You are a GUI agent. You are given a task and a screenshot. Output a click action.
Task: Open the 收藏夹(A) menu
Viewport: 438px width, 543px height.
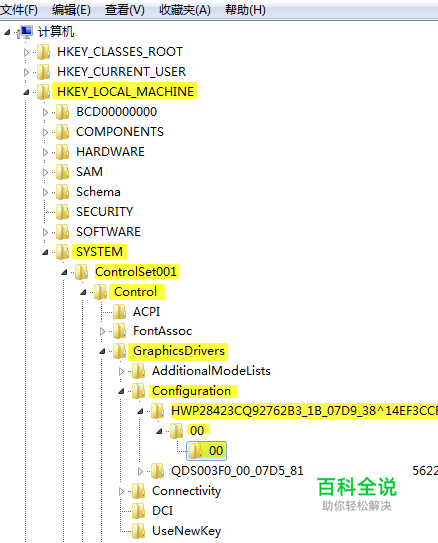coord(185,10)
